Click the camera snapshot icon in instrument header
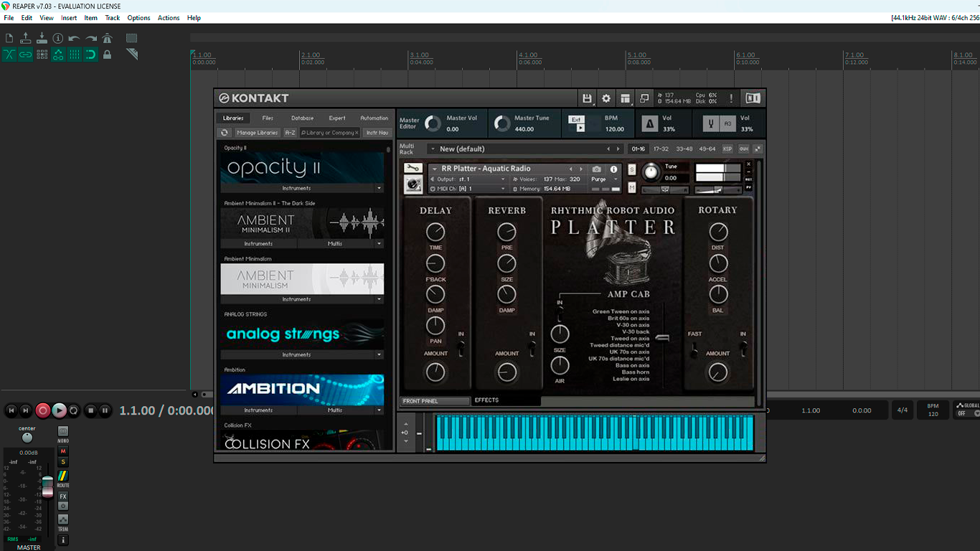The width and height of the screenshot is (980, 551). click(x=597, y=169)
